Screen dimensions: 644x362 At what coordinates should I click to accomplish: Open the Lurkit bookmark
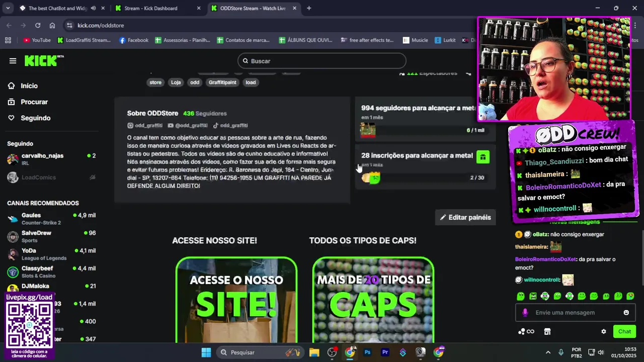point(445,40)
